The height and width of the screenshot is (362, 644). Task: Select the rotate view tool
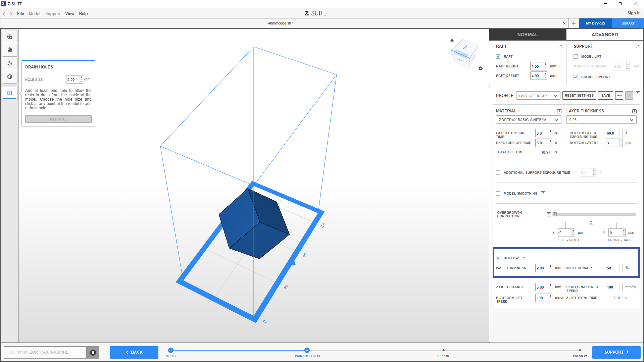[x=10, y=63]
